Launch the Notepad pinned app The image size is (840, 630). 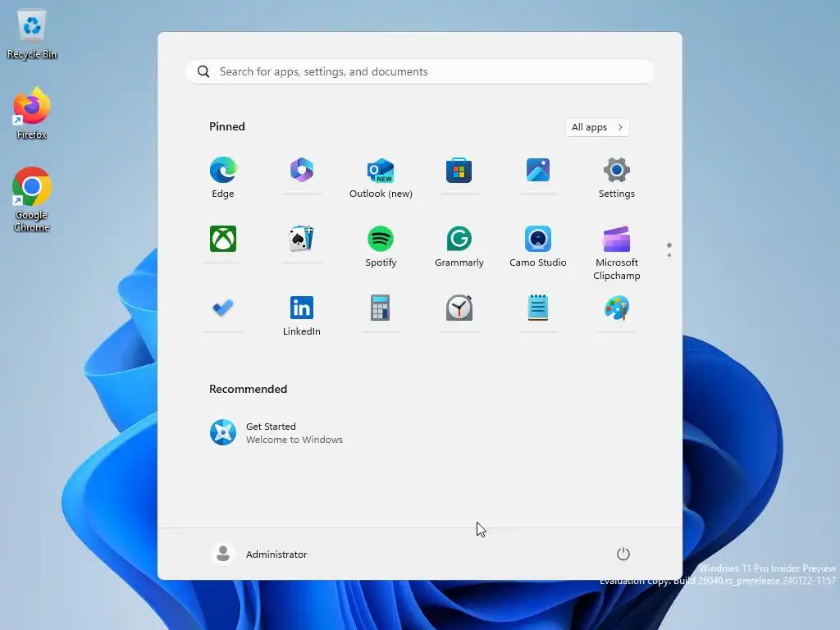tap(538, 308)
